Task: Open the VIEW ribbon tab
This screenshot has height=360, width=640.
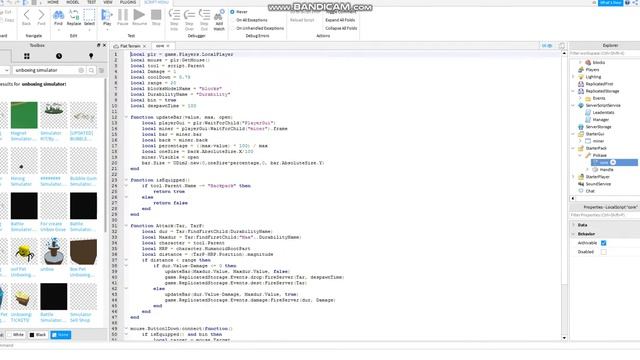Action: point(108,2)
